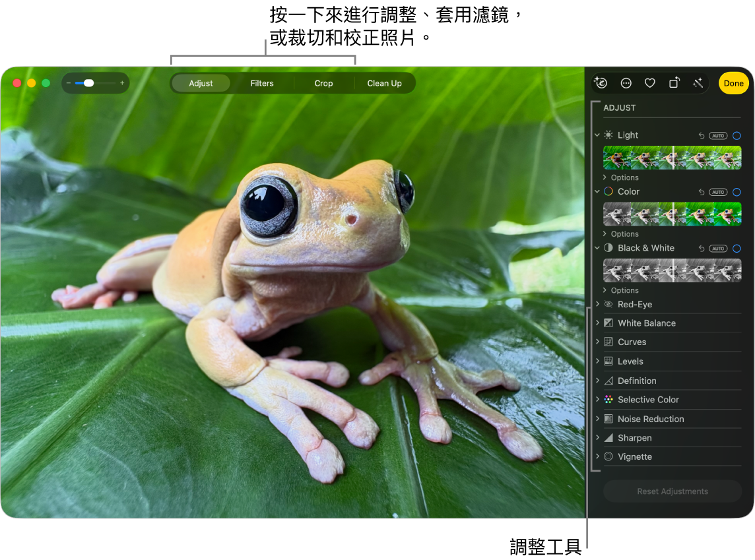This screenshot has height=560, width=755.
Task: Click AUTO button for Black & White
Action: pos(718,249)
